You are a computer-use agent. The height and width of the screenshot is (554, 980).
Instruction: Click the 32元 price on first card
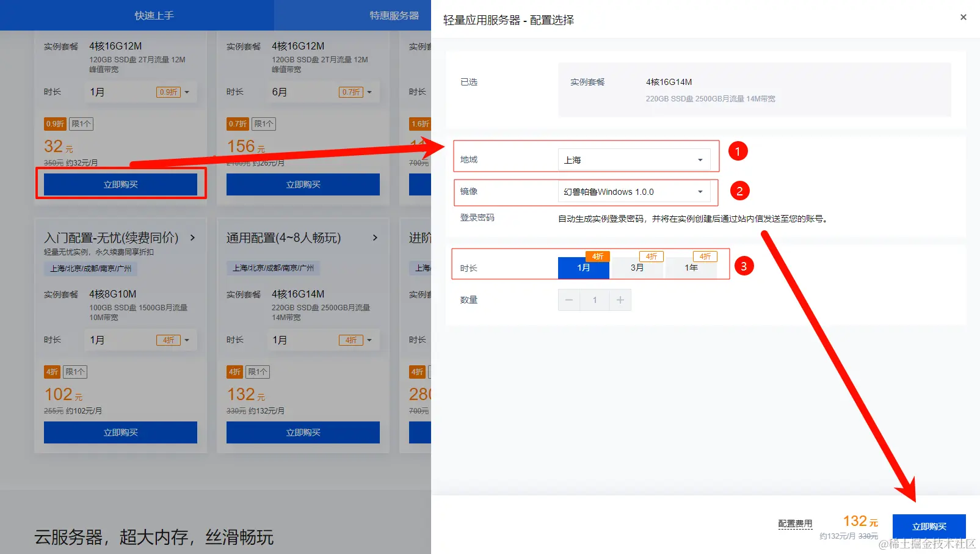click(x=59, y=147)
